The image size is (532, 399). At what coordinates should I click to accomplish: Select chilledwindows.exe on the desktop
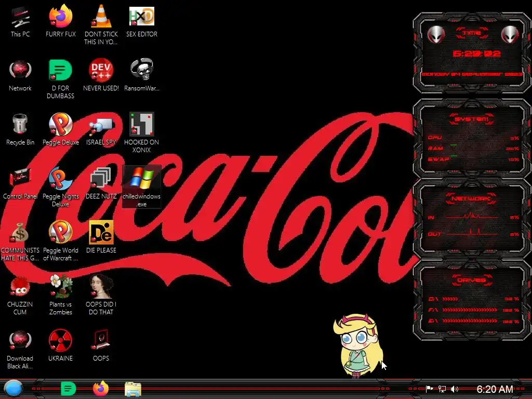(x=141, y=187)
